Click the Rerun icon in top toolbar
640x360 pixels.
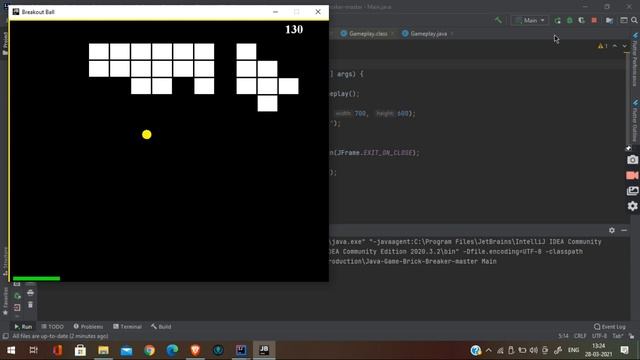coord(558,20)
